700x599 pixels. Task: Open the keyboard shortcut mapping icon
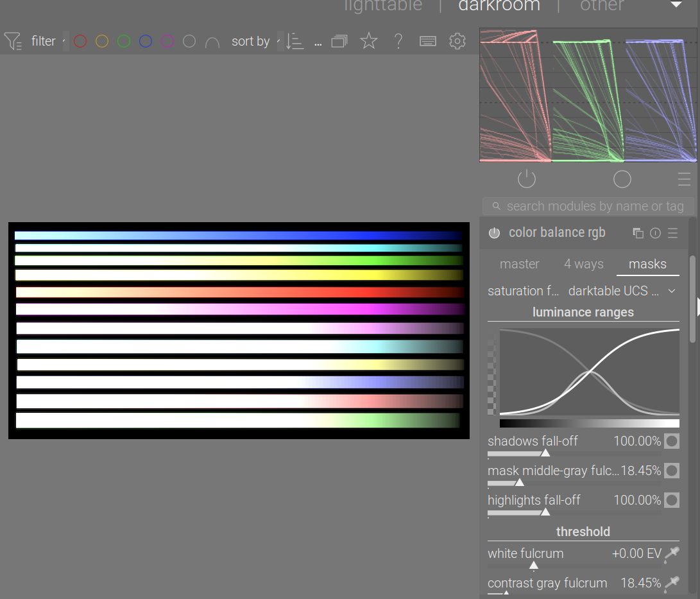tap(427, 41)
